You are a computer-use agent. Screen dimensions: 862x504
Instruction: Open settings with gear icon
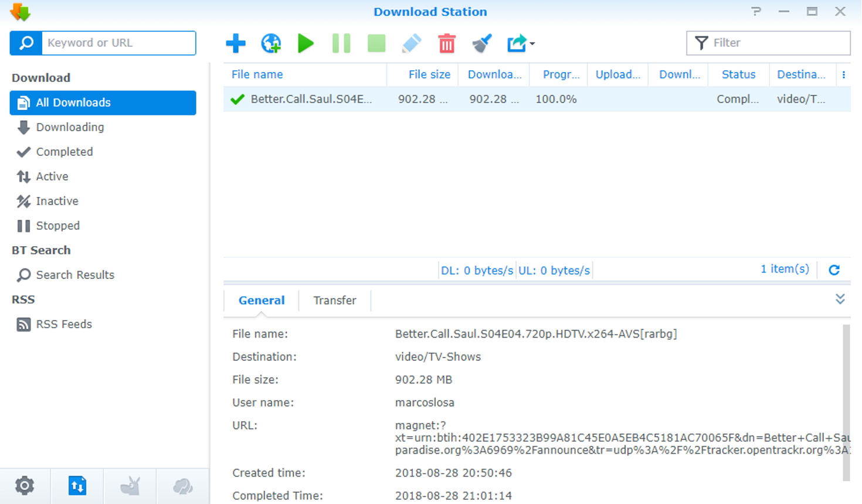pyautogui.click(x=25, y=486)
